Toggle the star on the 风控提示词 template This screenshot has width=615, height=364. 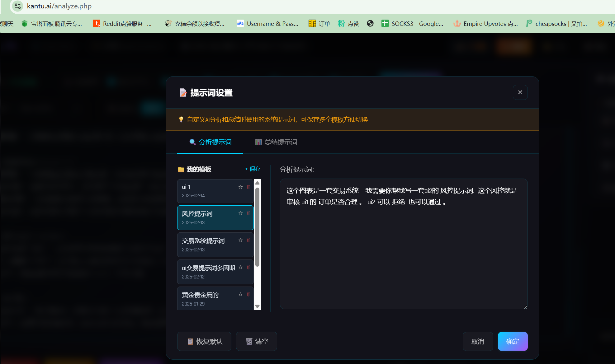[240, 213]
